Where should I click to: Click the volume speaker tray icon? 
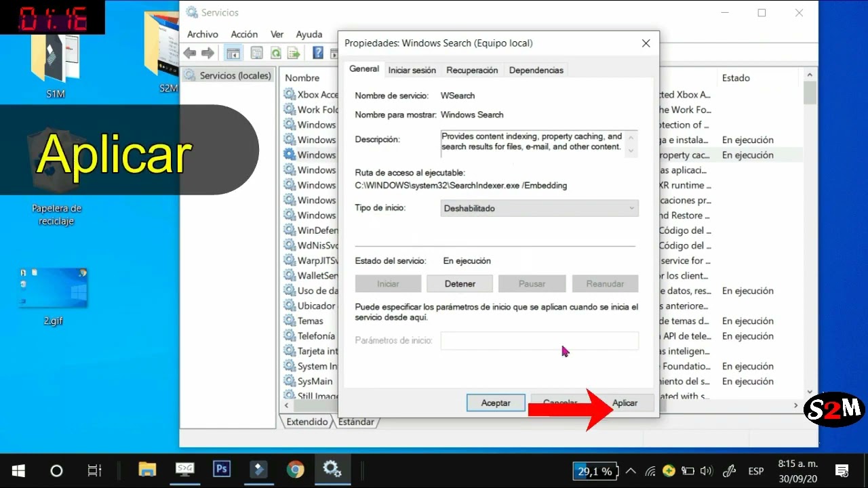(x=706, y=471)
